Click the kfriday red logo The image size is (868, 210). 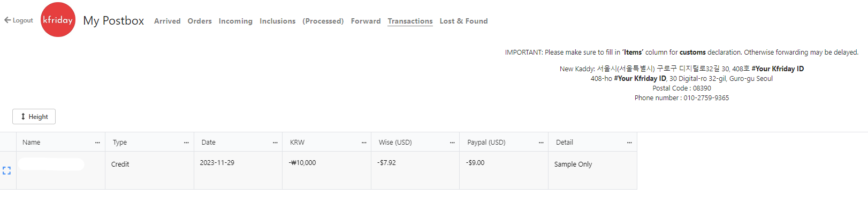point(58,20)
